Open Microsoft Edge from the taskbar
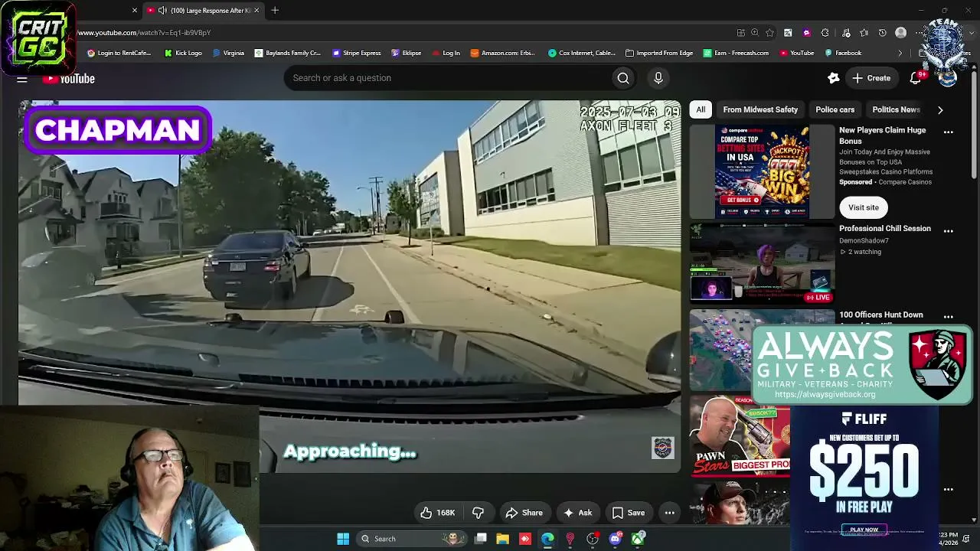 pyautogui.click(x=547, y=539)
